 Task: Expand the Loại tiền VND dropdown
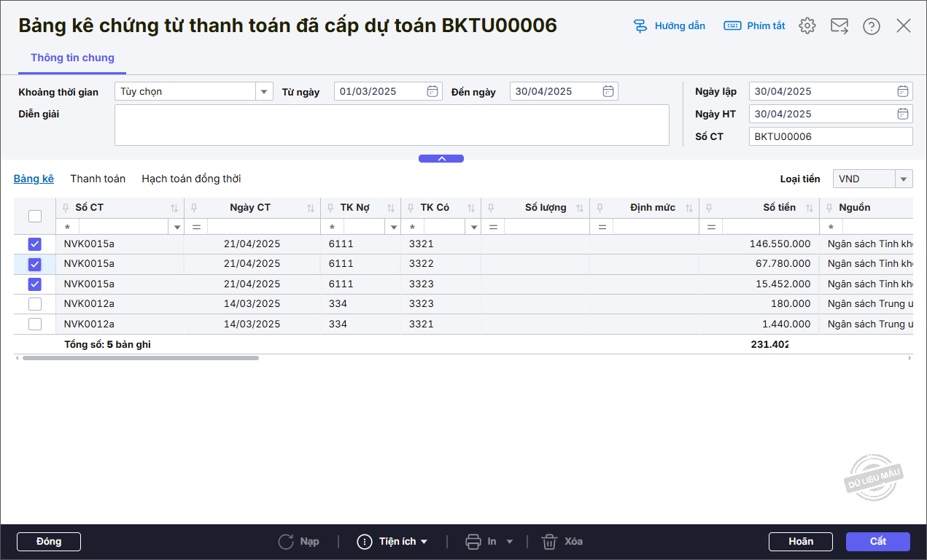coord(904,179)
